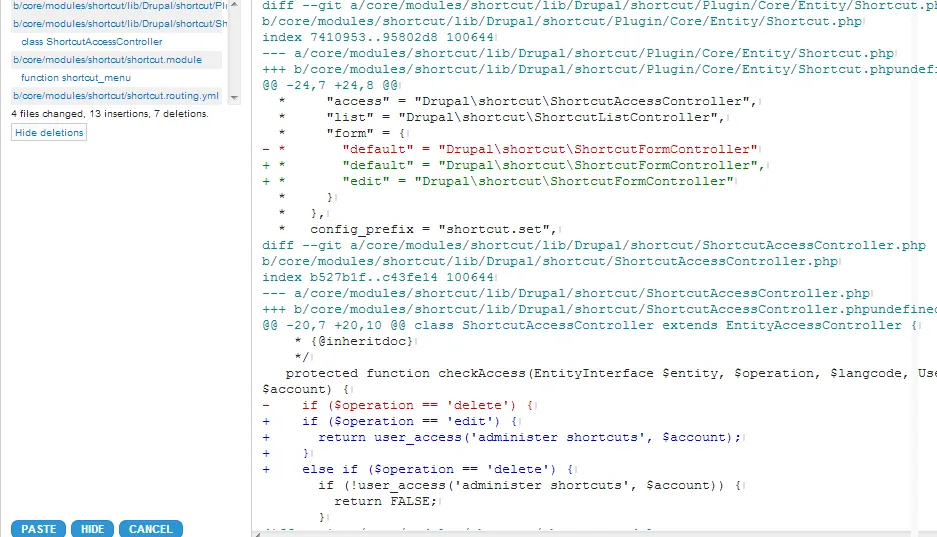Viewport: 937px width, 537px height.
Task: Open the shortcut/Sh... file link in sidebar
Action: click(120, 24)
